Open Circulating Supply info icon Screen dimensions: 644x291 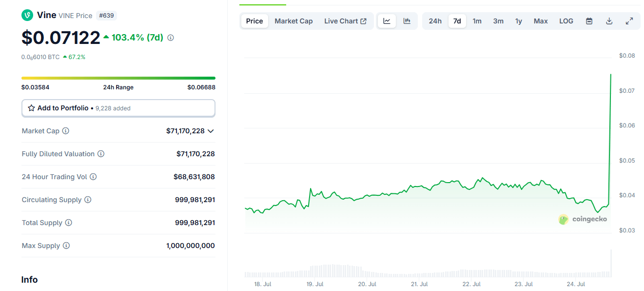88,200
